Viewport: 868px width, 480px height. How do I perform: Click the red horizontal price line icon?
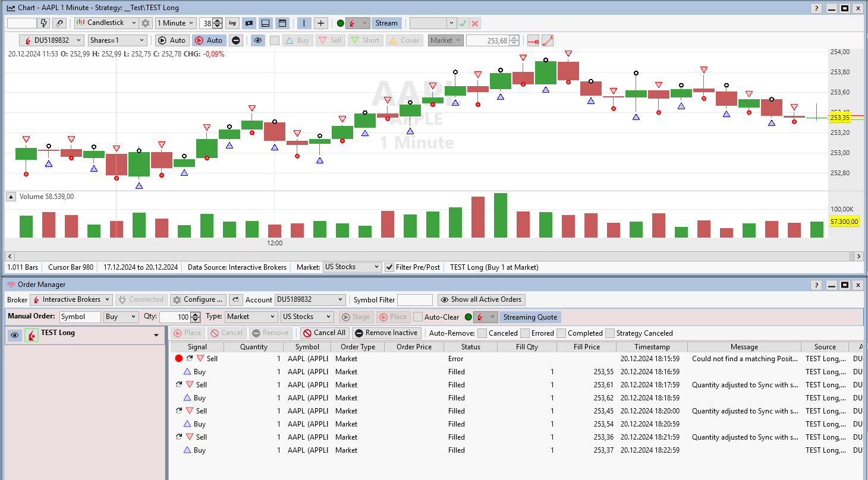533,40
